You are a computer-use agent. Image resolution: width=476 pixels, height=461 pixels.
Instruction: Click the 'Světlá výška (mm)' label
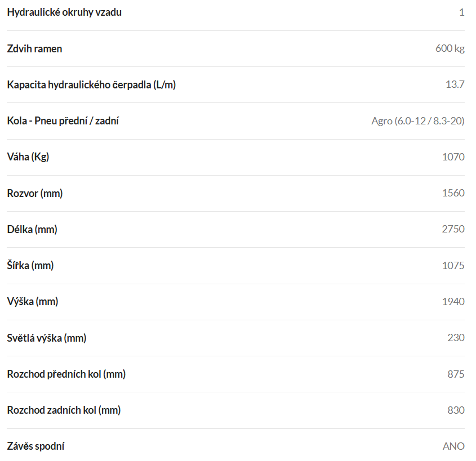pos(47,338)
